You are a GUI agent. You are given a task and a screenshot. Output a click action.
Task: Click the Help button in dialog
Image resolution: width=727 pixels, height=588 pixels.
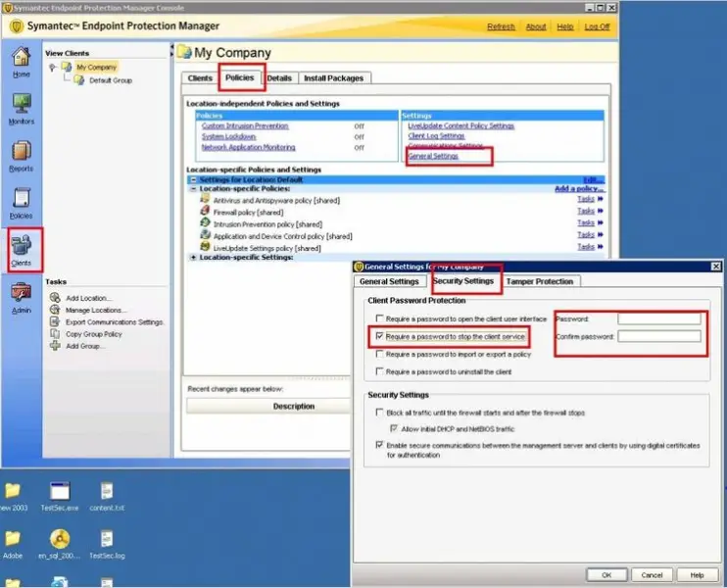point(697,575)
